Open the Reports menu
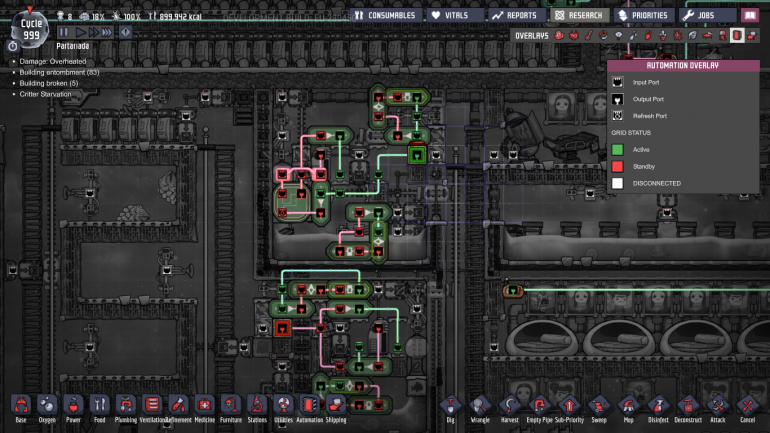Viewport: 770px width, 433px height. [x=515, y=15]
